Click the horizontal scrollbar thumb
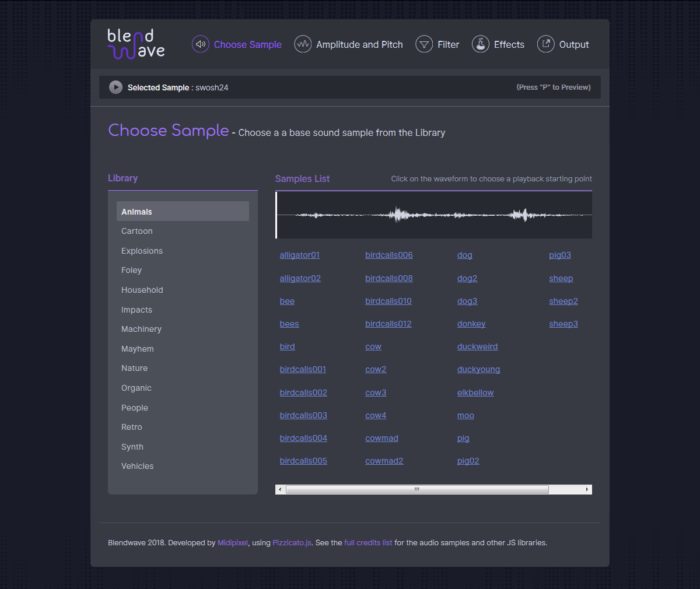Screen dimensions: 700x589 point(416,489)
